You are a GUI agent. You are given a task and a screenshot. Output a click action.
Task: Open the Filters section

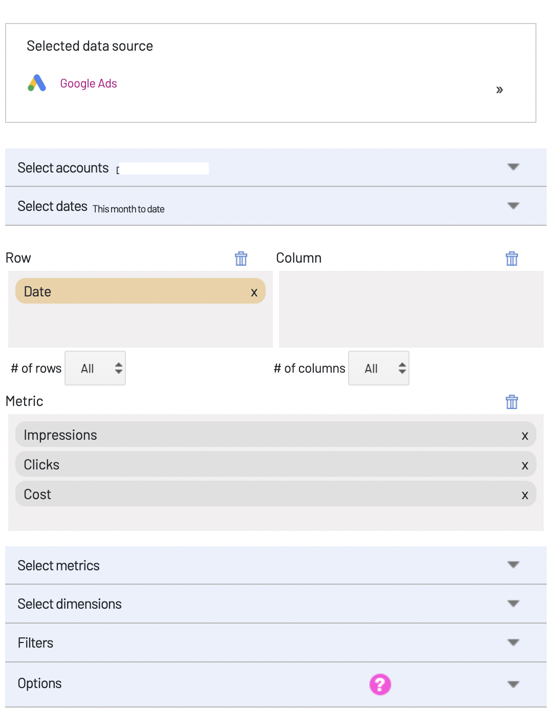click(x=513, y=643)
